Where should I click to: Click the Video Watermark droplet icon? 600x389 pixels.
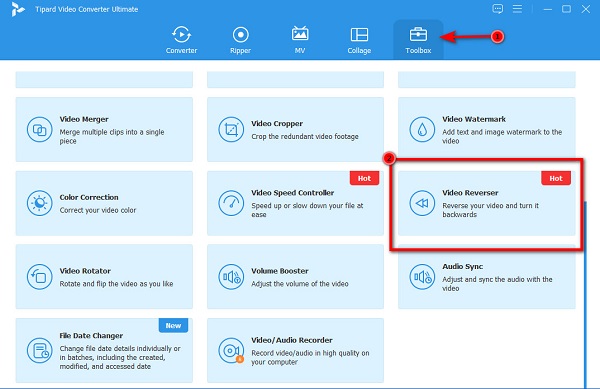(422, 130)
